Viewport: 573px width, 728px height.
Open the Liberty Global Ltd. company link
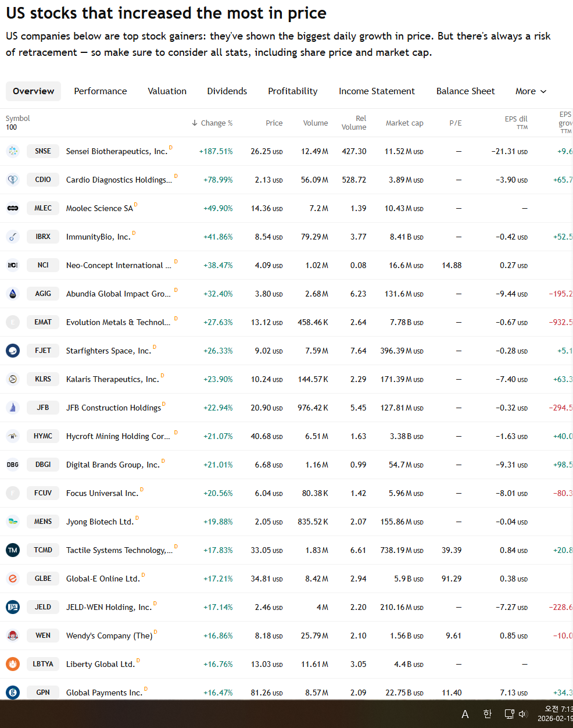click(x=101, y=664)
